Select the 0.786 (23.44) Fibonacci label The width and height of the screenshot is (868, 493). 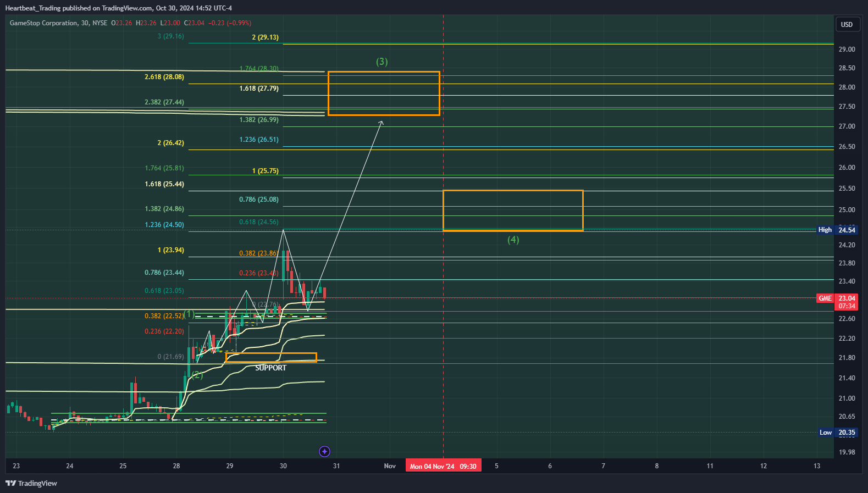pos(164,273)
